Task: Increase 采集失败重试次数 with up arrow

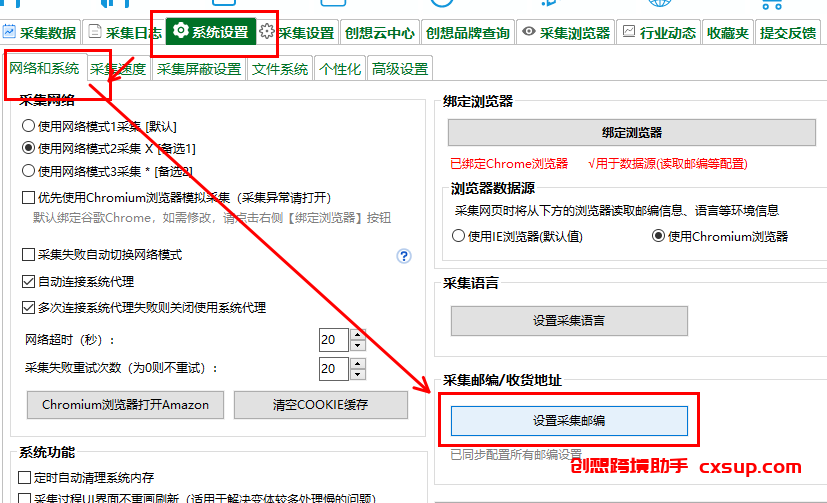Action: point(358,363)
